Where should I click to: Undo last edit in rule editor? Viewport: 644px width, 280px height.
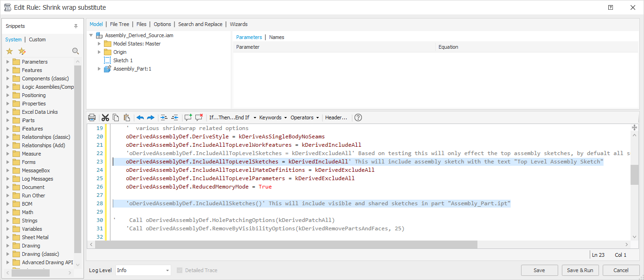[x=140, y=117]
